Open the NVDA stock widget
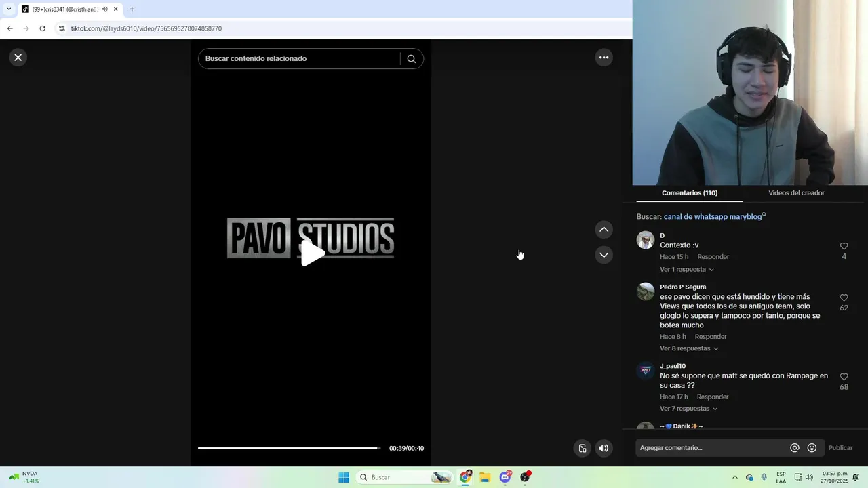This screenshot has width=868, height=488. 24,477
